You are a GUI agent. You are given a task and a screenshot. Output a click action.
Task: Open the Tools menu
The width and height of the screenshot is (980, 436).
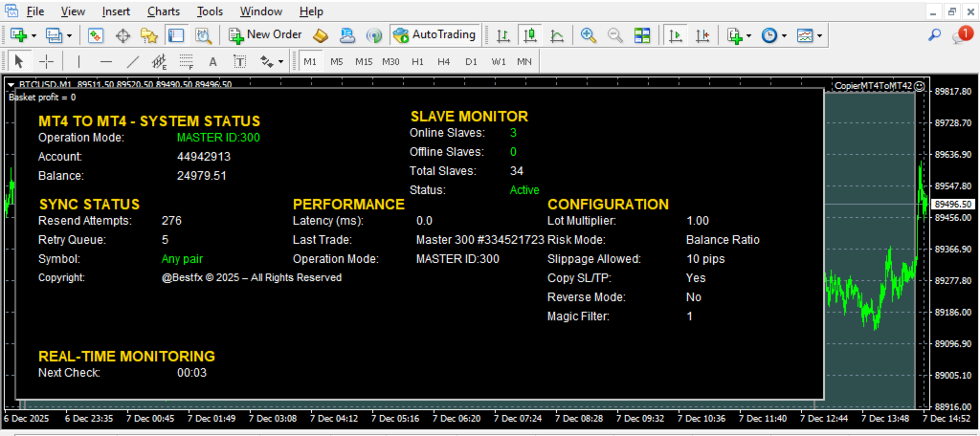pos(211,11)
